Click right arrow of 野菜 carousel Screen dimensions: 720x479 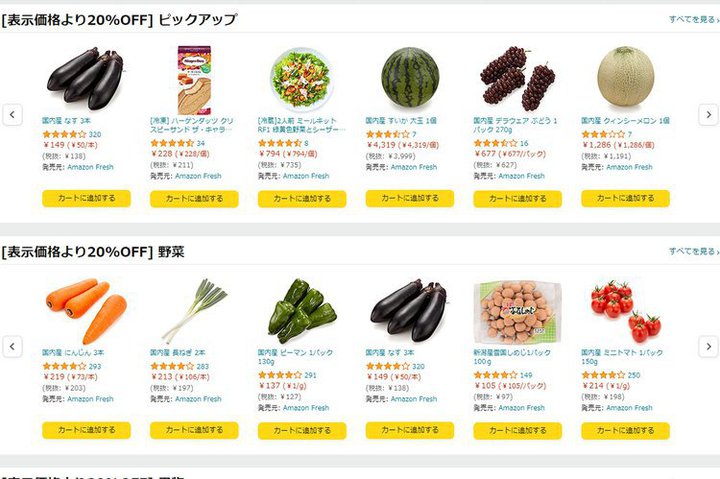tap(708, 347)
